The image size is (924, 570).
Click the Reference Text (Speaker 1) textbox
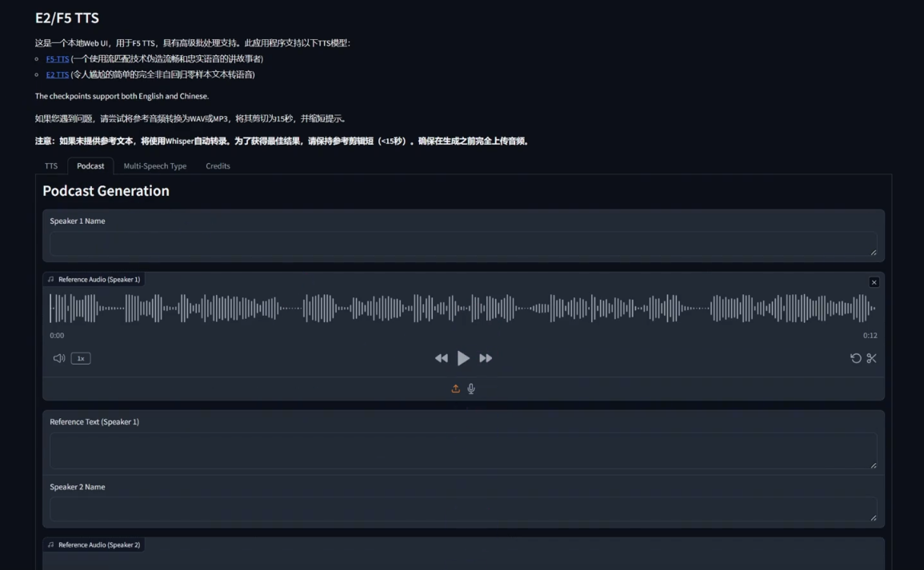pos(462,450)
